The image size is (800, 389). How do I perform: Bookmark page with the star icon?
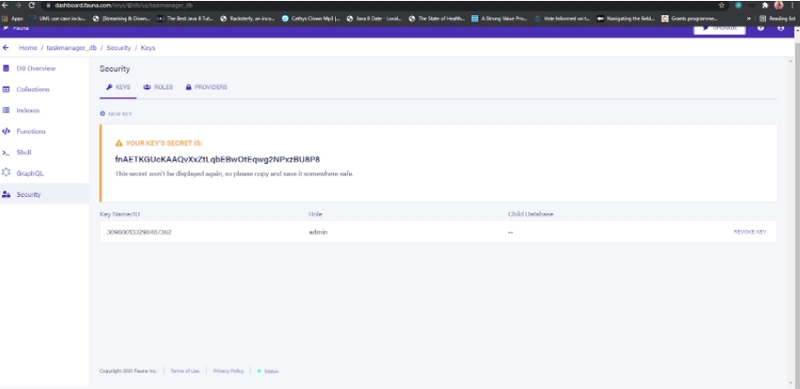tap(721, 5)
